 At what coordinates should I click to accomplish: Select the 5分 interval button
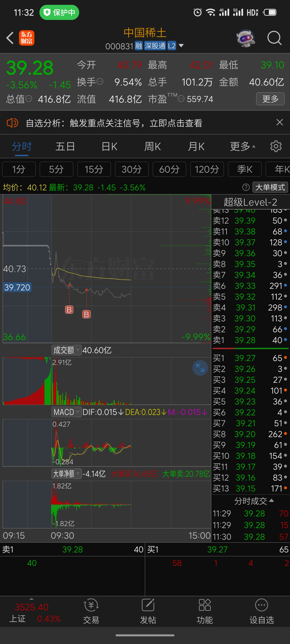(56, 169)
